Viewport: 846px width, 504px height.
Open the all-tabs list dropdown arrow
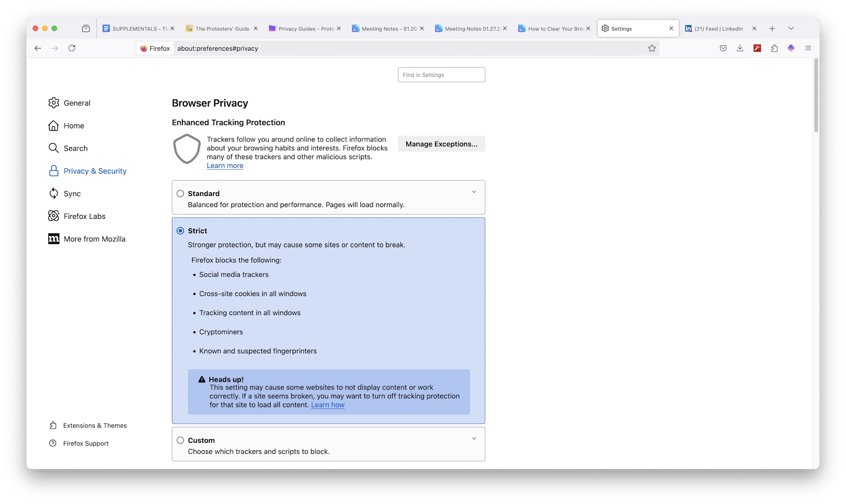coord(791,28)
